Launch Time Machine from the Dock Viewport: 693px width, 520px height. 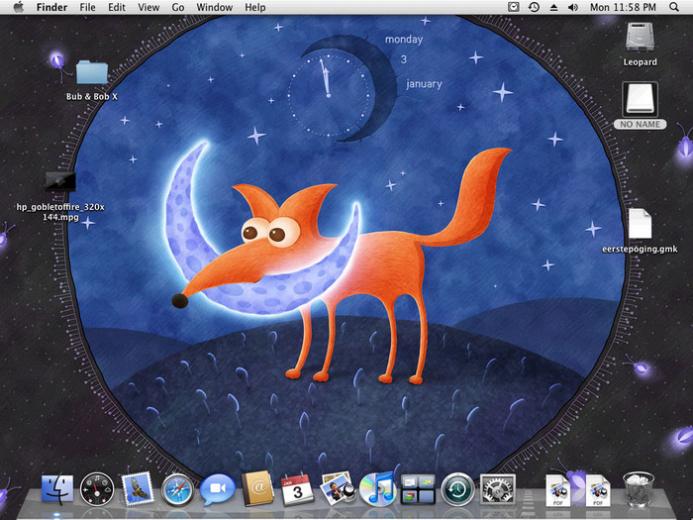(457, 489)
